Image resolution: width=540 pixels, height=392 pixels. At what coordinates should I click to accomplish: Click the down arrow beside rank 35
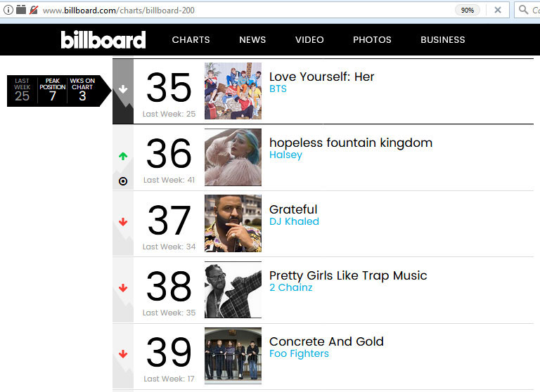coord(123,89)
